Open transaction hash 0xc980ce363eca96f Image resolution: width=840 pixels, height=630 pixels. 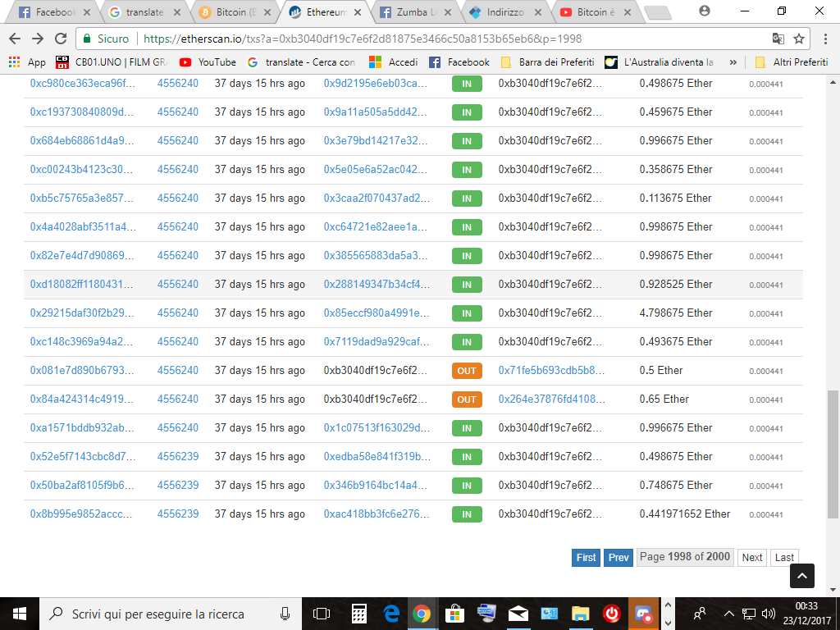82,83
